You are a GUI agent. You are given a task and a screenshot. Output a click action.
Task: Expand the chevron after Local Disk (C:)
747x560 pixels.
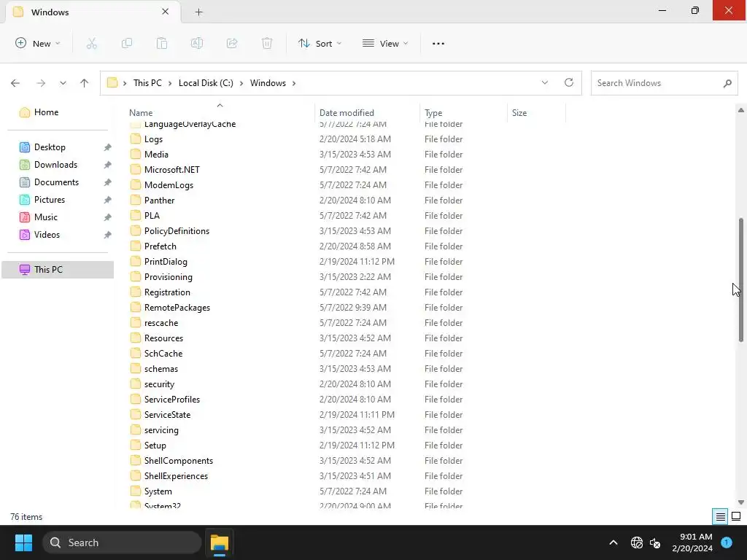241,83
